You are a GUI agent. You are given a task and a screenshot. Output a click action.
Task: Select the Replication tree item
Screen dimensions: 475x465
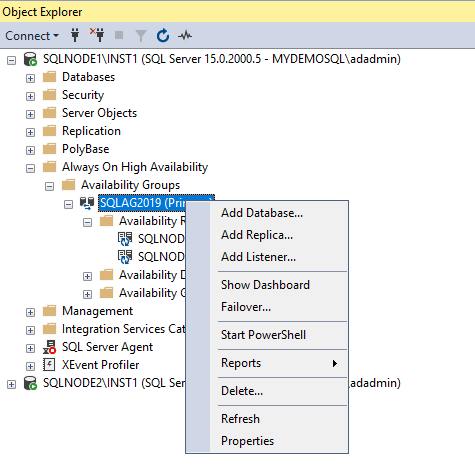(91, 131)
